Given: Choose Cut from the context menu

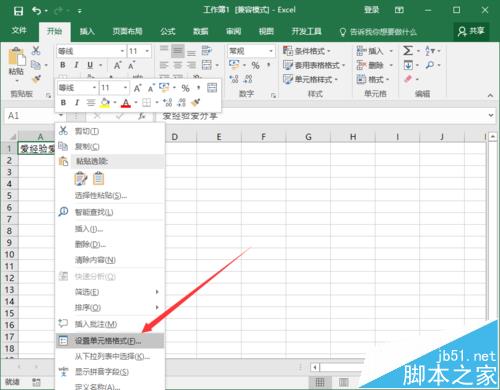Looking at the screenshot, I should click(x=110, y=131).
